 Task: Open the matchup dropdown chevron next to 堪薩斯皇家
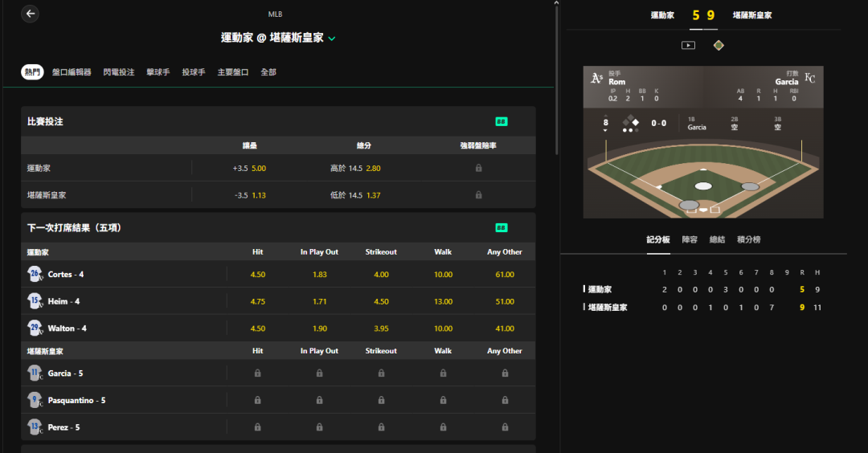point(332,39)
